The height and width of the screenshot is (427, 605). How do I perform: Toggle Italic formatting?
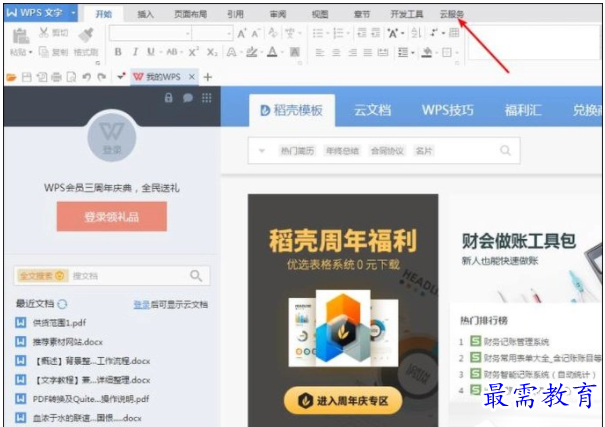pos(135,52)
